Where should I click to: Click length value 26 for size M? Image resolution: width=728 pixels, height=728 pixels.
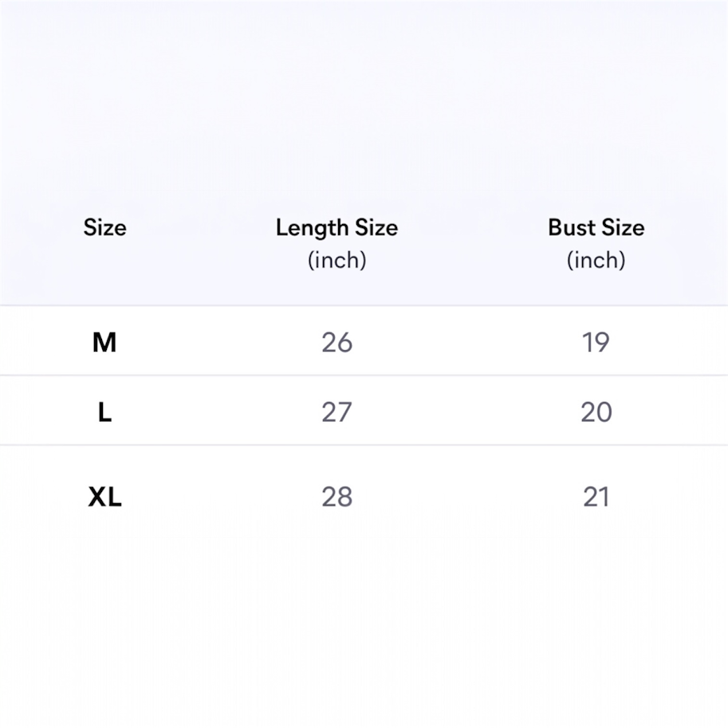tap(336, 343)
